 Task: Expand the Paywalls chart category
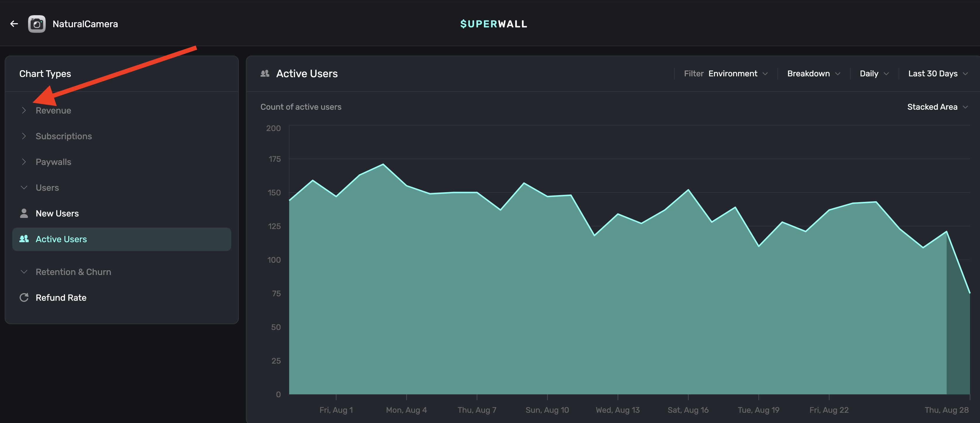click(x=53, y=162)
